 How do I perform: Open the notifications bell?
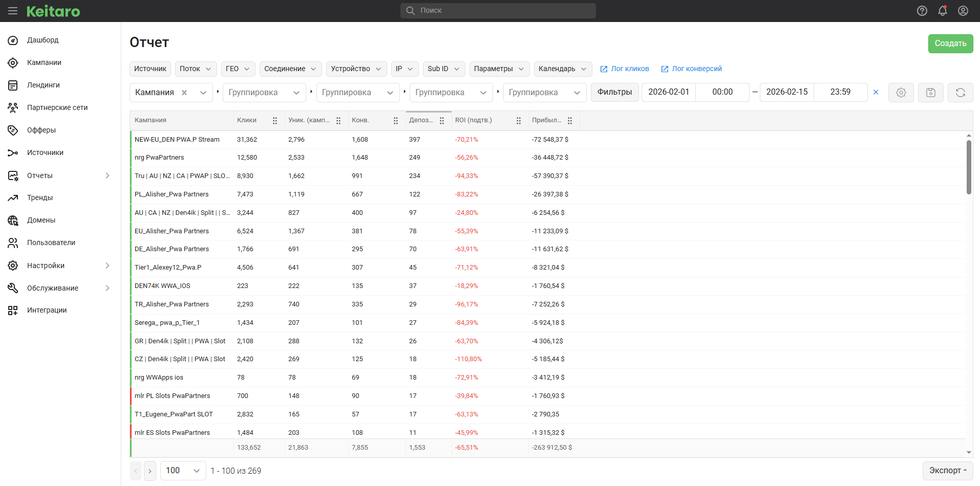pos(943,11)
